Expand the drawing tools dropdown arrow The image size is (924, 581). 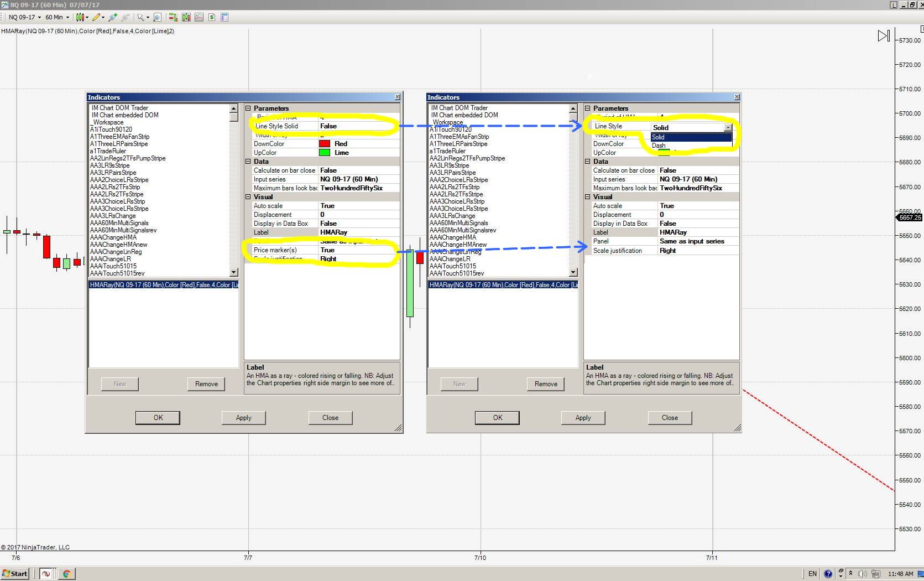coord(103,17)
